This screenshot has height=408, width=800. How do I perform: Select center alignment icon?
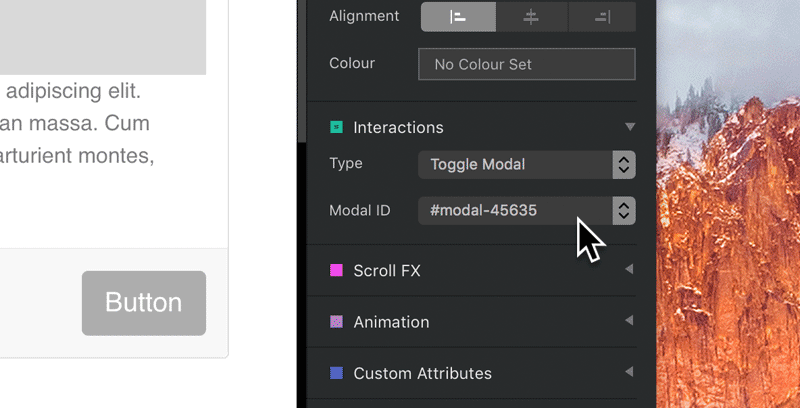click(531, 17)
